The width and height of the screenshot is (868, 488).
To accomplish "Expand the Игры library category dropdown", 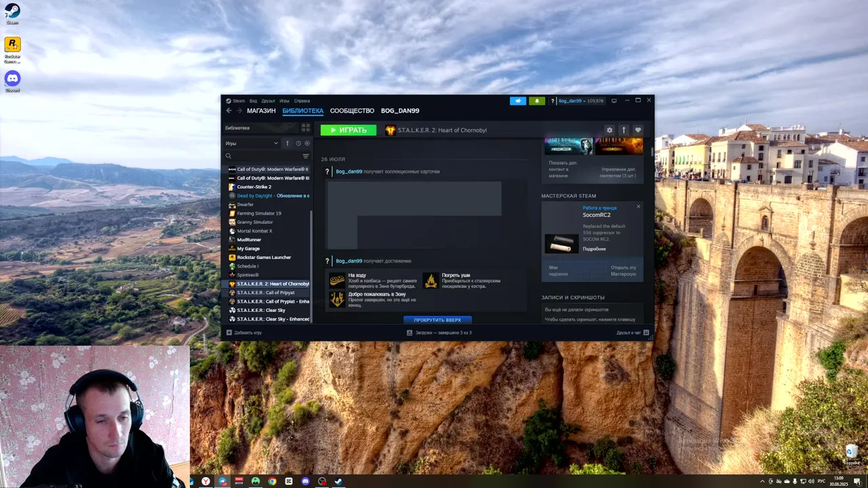I will (x=252, y=143).
